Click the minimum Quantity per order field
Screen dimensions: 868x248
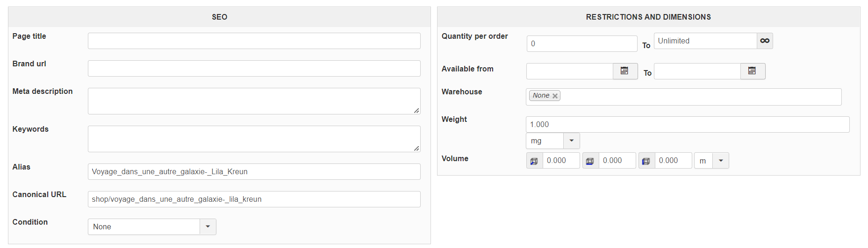tap(581, 44)
